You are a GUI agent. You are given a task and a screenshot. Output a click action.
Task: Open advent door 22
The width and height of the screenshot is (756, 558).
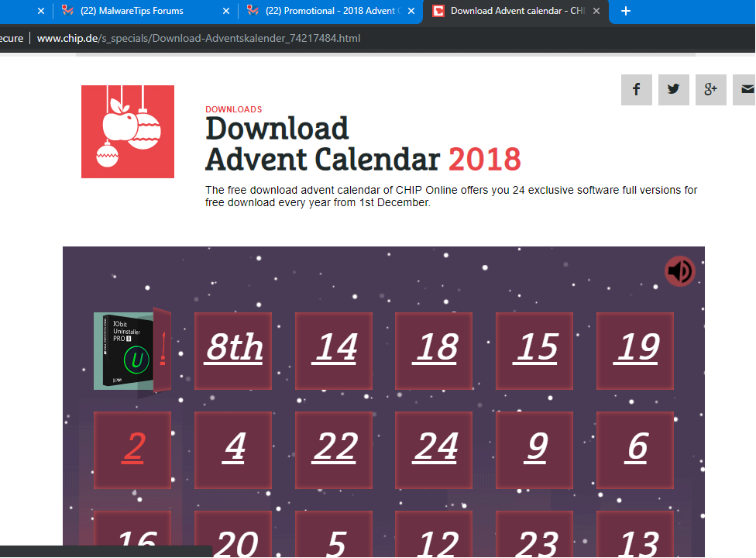point(334,450)
